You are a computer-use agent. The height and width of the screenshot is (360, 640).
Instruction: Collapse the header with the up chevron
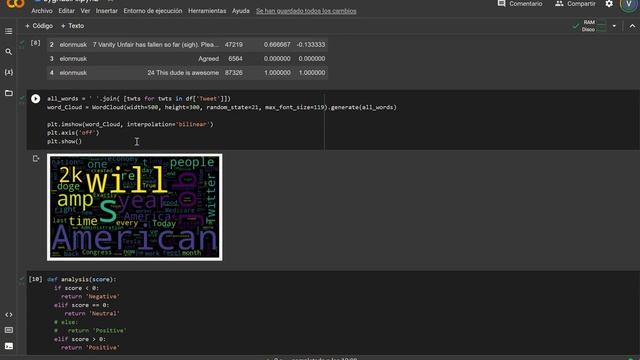click(632, 26)
